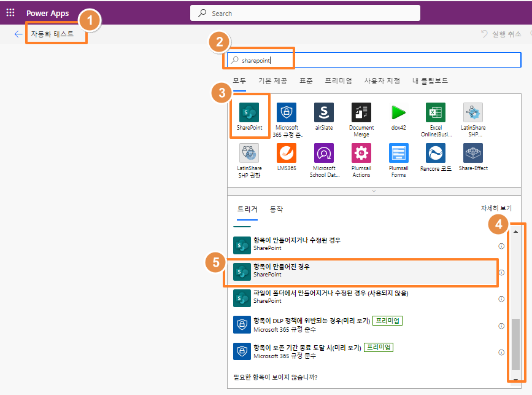The width and height of the screenshot is (532, 395).
Task: Select the SharePoint connector icon
Action: click(x=249, y=112)
